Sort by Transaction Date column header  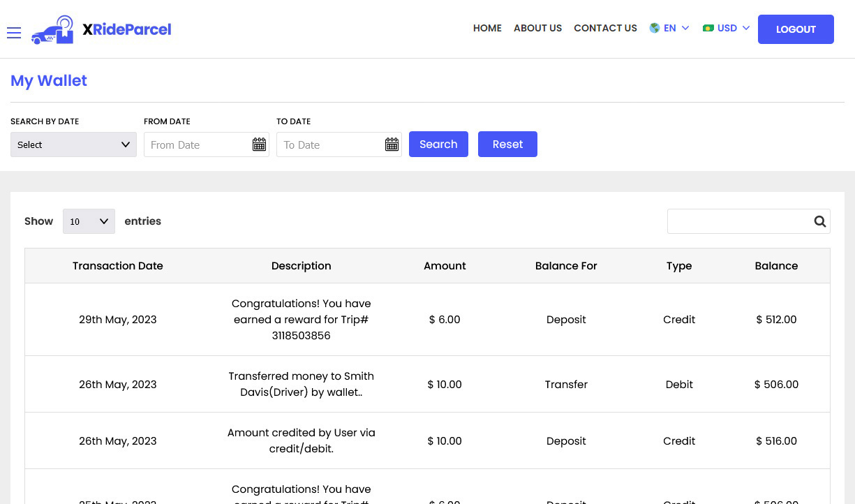click(x=117, y=266)
